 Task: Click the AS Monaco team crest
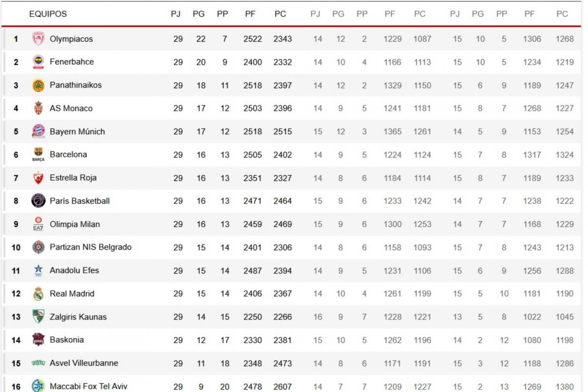[x=38, y=108]
